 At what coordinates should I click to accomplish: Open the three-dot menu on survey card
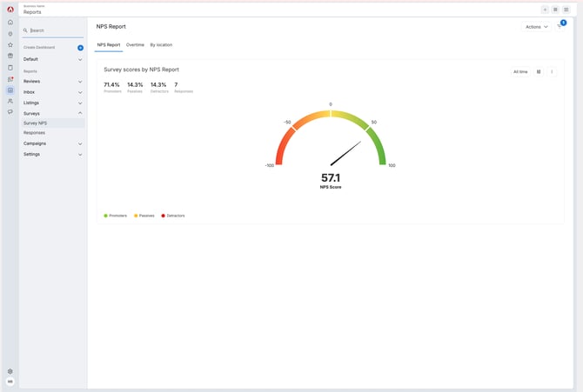tap(552, 72)
